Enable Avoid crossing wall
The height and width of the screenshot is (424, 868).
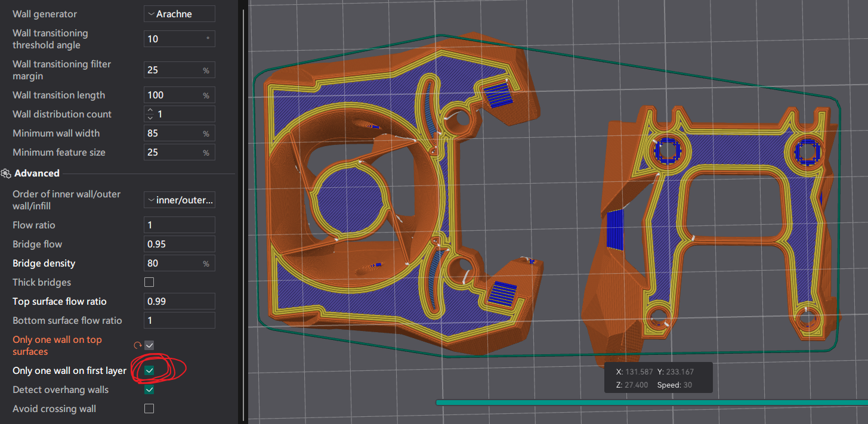point(149,408)
